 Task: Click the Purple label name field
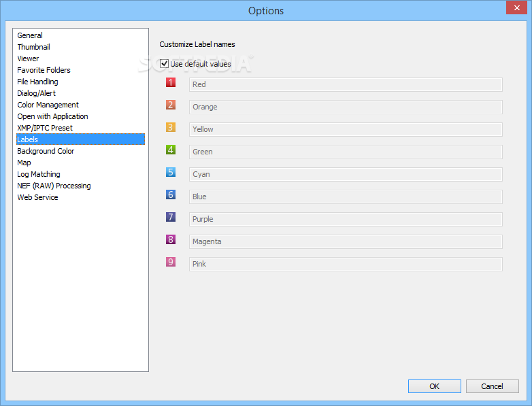[x=346, y=219]
